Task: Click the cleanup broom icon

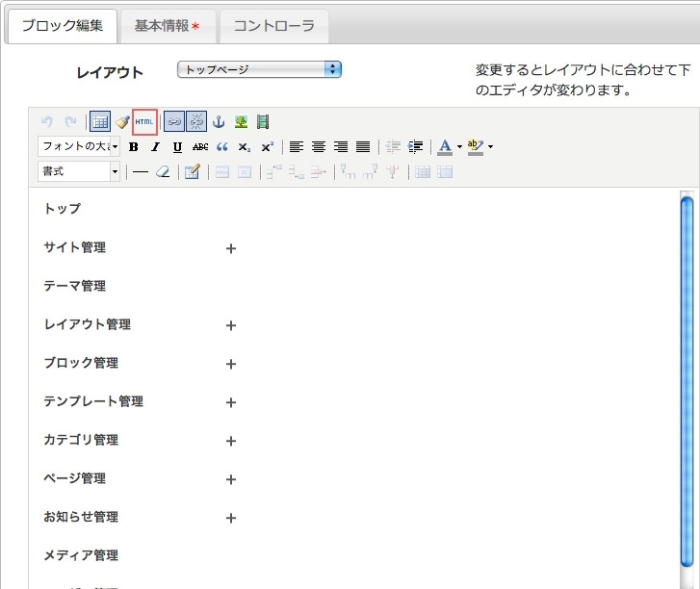Action: coord(122,122)
